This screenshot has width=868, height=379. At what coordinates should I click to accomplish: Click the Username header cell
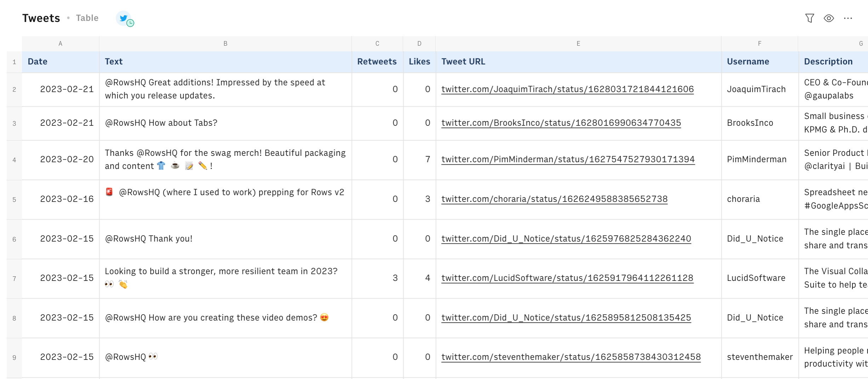coord(760,62)
